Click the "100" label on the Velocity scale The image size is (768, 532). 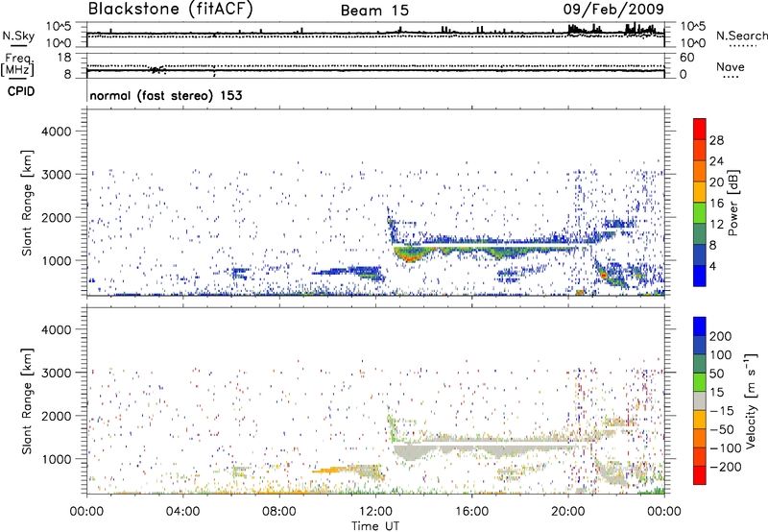coord(721,354)
